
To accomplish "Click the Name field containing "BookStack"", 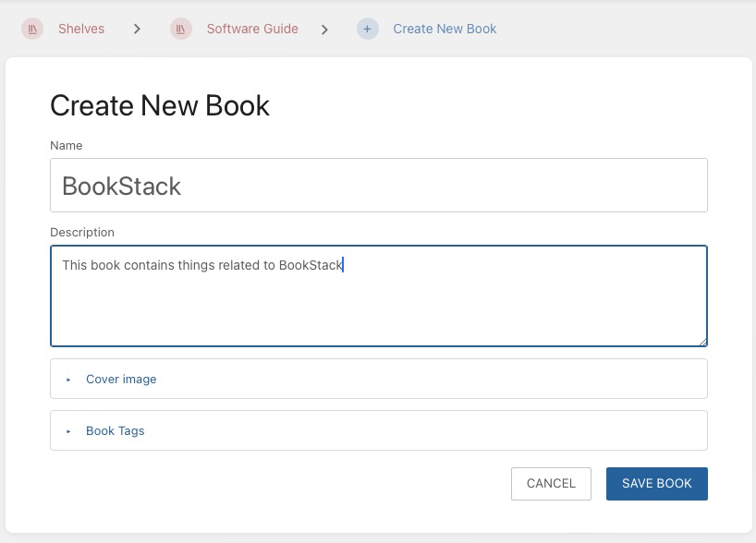I will coord(378,185).
